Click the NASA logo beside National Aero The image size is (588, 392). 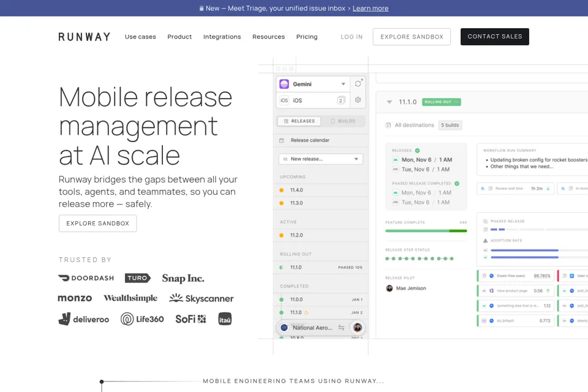tap(284, 328)
